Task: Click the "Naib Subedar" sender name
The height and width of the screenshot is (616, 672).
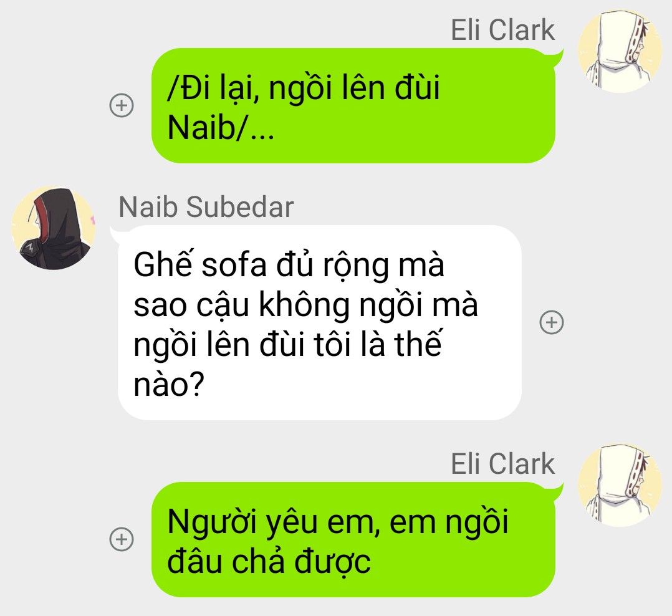Action: pyautogui.click(x=206, y=207)
